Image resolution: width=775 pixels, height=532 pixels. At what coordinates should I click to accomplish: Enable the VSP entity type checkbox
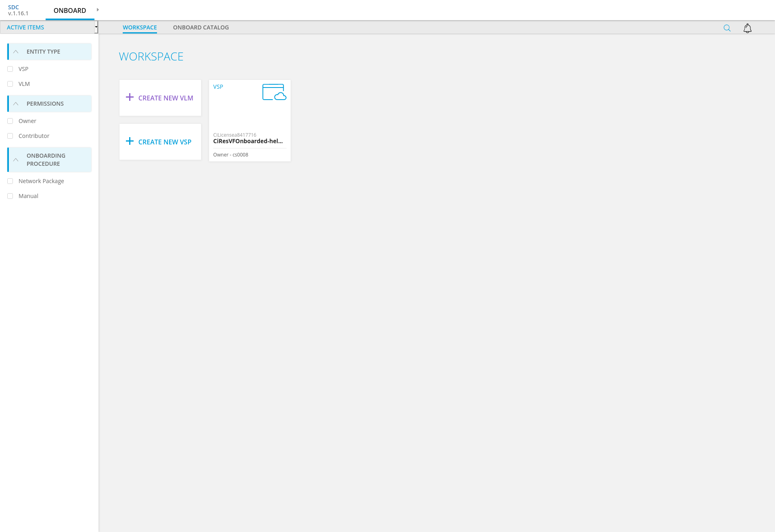[10, 69]
